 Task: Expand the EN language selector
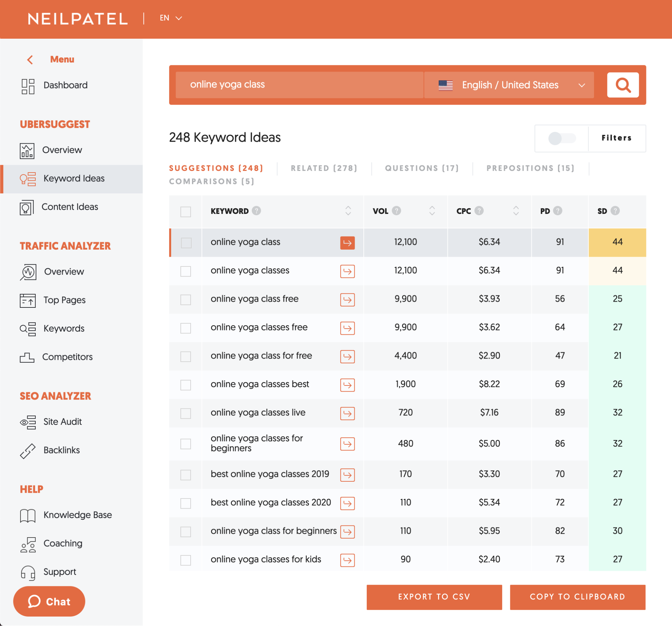(171, 18)
